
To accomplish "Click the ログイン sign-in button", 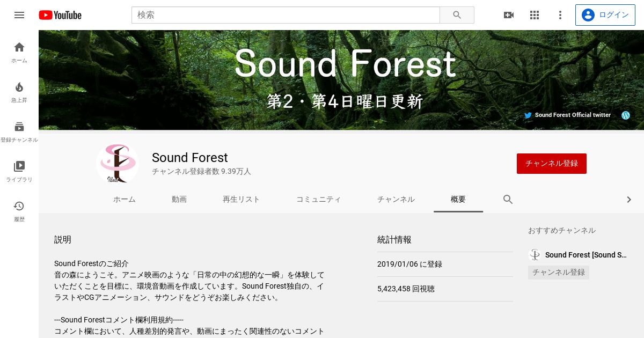I will coord(605,15).
